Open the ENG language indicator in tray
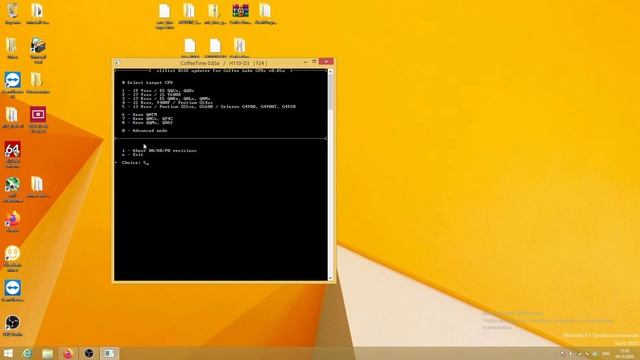The height and width of the screenshot is (360, 640). point(606,353)
